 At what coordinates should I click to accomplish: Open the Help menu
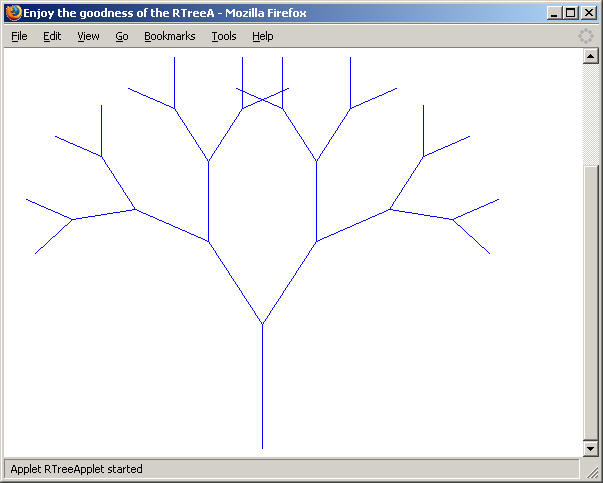(x=263, y=36)
